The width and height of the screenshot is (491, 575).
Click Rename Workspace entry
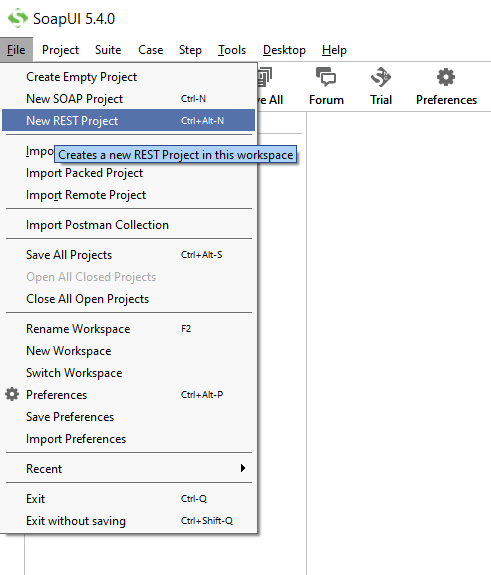coord(128,329)
